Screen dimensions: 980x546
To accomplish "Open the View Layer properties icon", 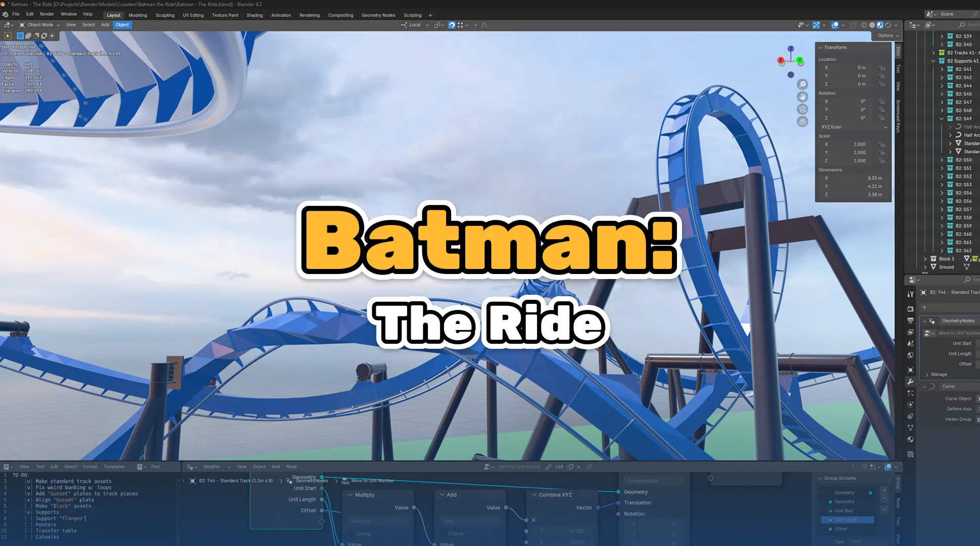I will point(910,332).
